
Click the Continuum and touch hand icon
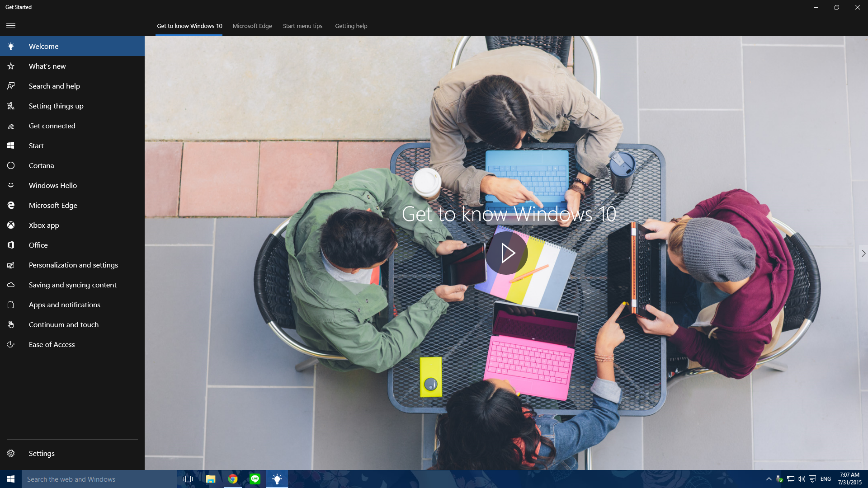pos(11,324)
